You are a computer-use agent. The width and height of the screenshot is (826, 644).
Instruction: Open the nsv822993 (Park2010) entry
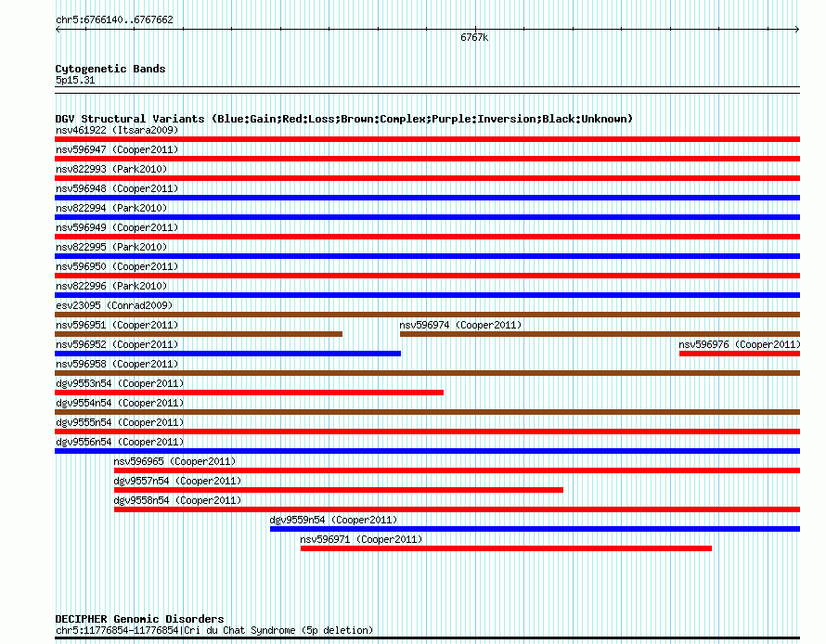(111, 169)
